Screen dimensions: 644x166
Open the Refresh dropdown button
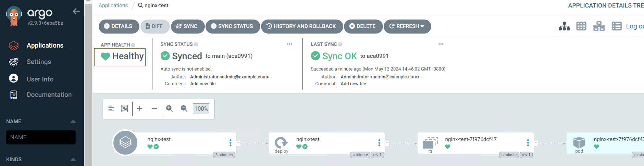407,26
